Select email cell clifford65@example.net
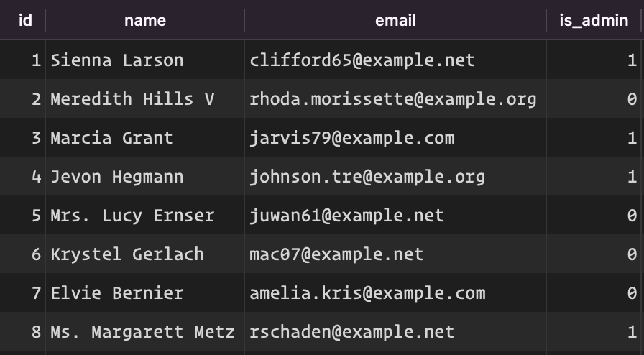 point(395,60)
